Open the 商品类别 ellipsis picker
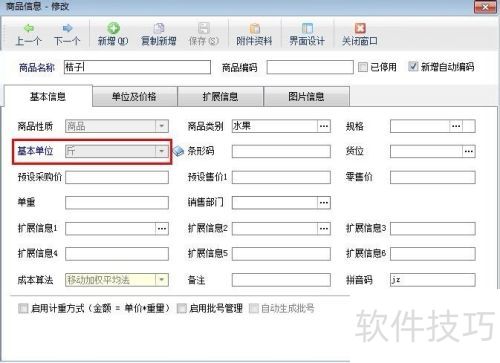 324,126
